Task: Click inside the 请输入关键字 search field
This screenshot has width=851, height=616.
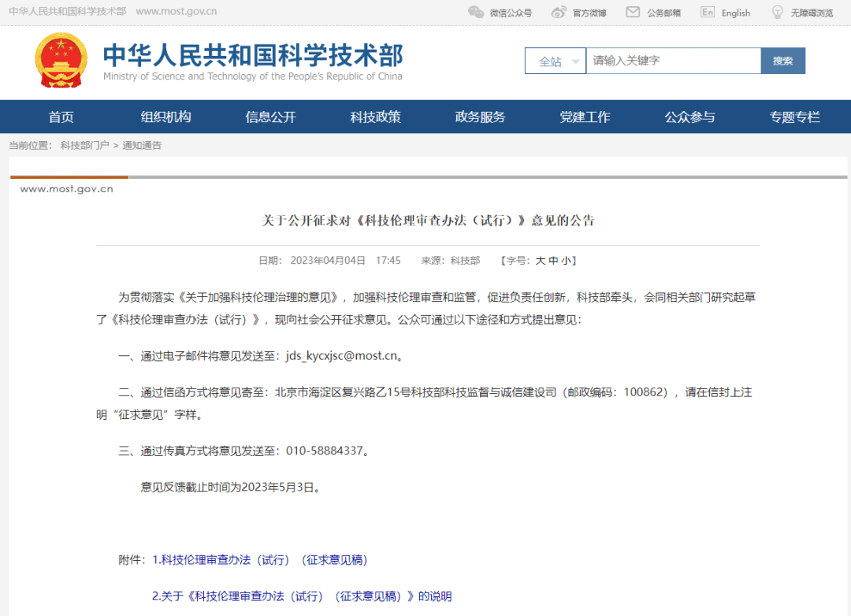Action: click(674, 60)
